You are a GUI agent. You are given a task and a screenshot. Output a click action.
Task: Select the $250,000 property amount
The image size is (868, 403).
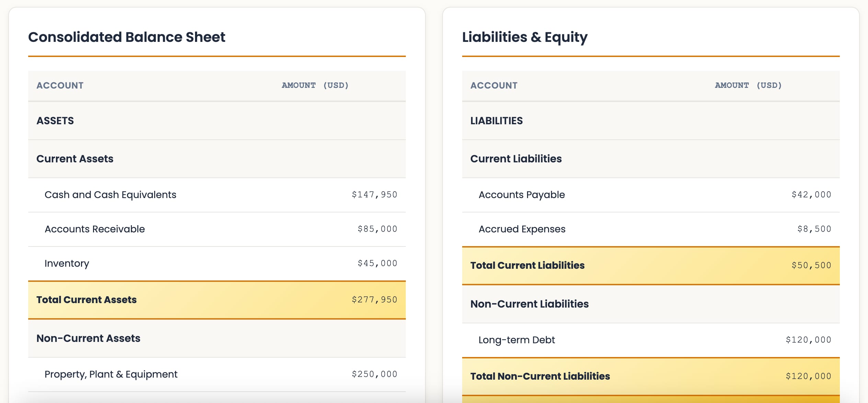[375, 374]
